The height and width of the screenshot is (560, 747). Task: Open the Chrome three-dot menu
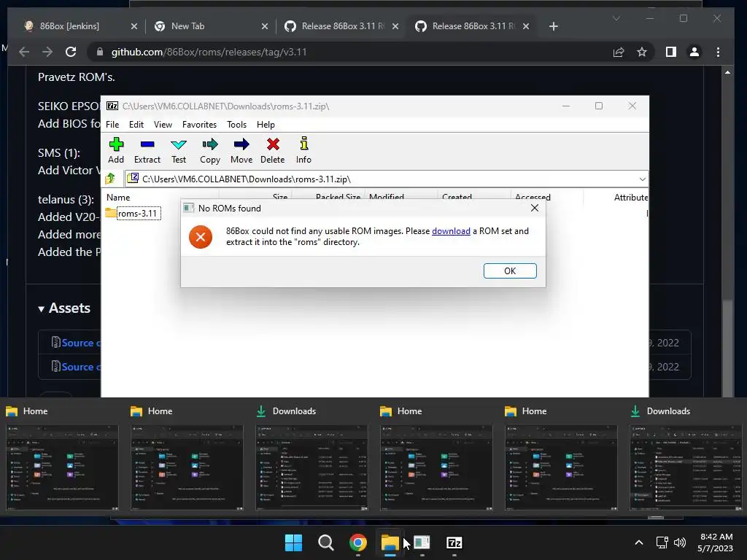(718, 52)
